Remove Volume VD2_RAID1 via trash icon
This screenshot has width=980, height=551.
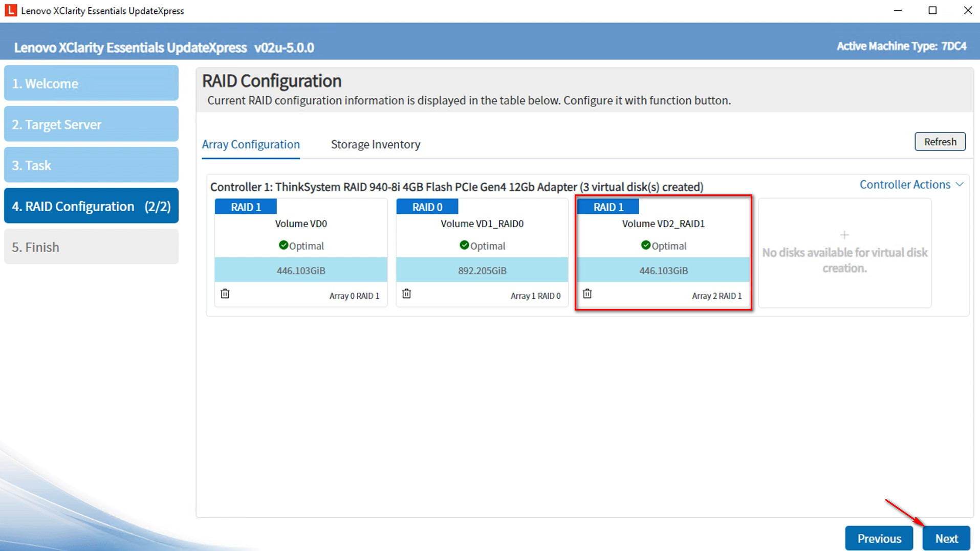tap(587, 294)
